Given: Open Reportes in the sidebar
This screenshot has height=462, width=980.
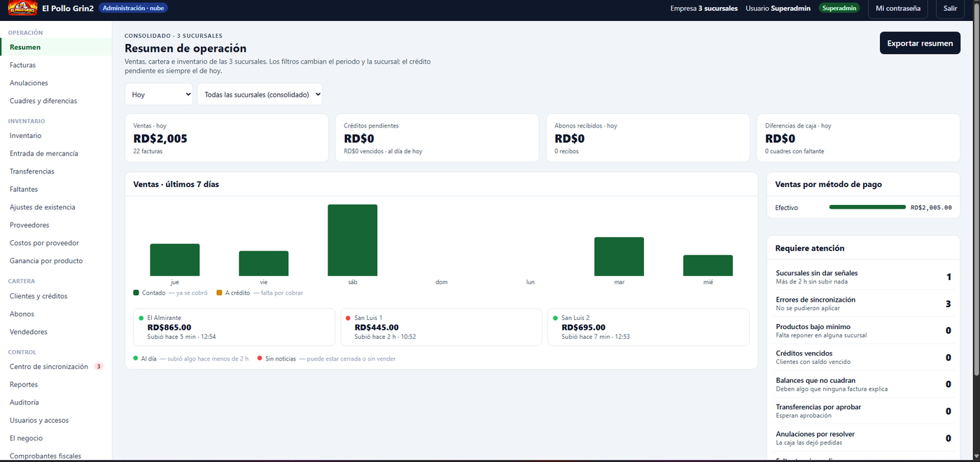Looking at the screenshot, I should pyautogui.click(x=56, y=384).
